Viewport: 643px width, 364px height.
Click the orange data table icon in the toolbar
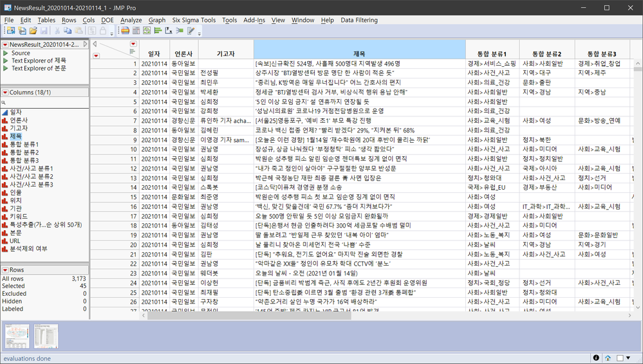[125, 31]
